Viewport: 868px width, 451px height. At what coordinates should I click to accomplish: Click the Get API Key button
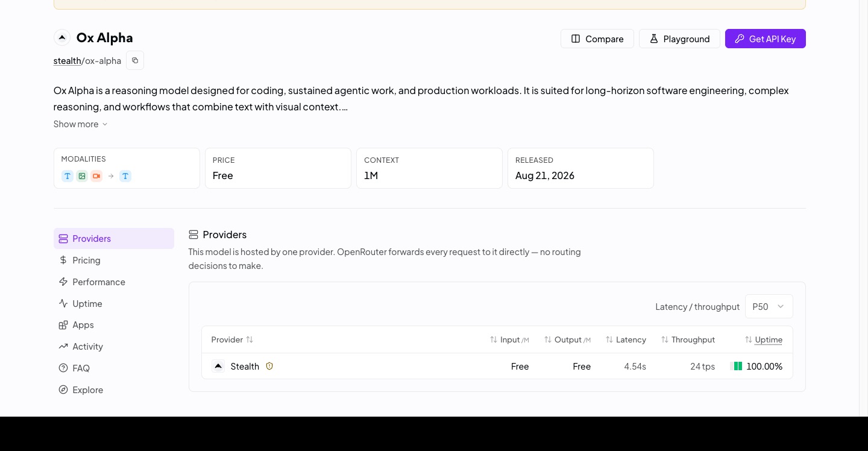766,39
